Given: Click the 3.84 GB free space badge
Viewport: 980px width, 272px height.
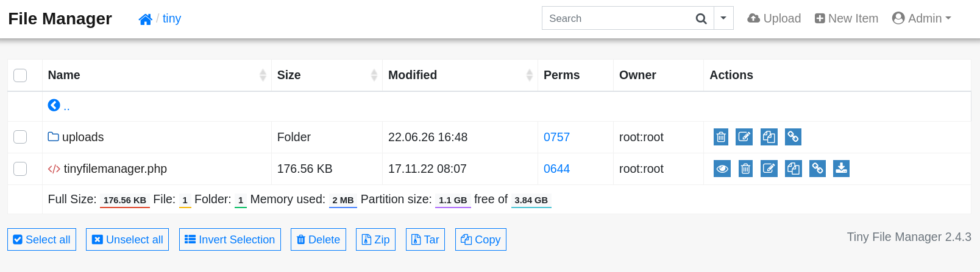Looking at the screenshot, I should (531, 200).
